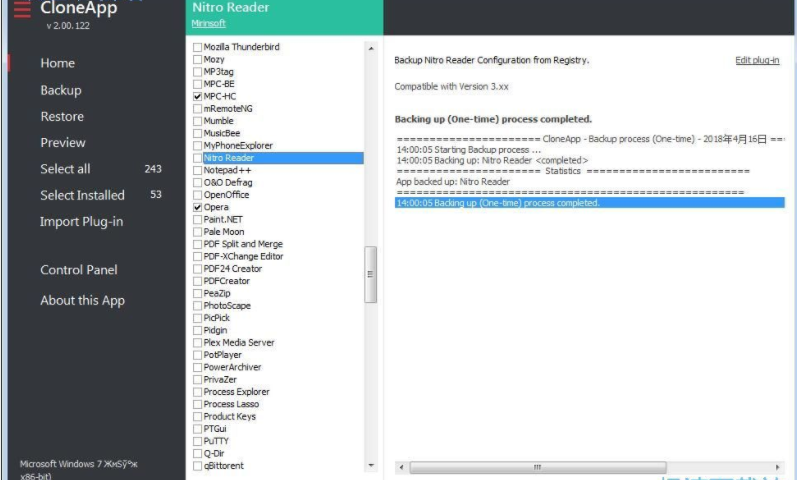Uncheck the Opera checkbox
The width and height of the screenshot is (797, 480).
(198, 207)
